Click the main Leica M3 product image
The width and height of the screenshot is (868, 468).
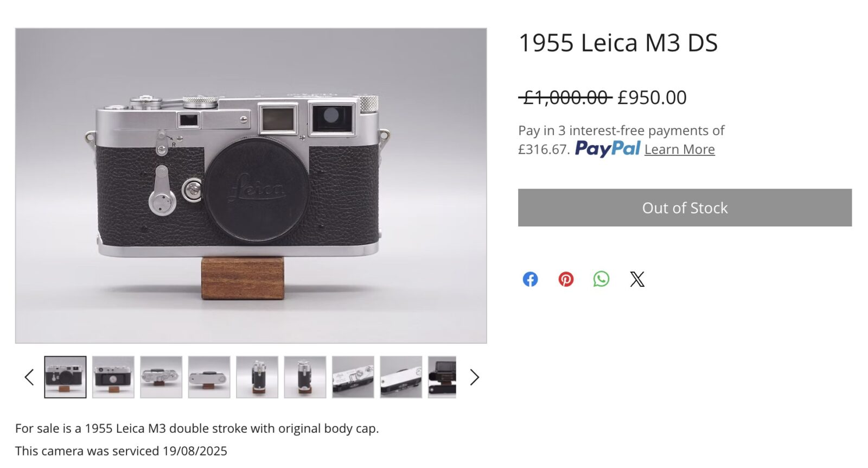[x=251, y=186]
